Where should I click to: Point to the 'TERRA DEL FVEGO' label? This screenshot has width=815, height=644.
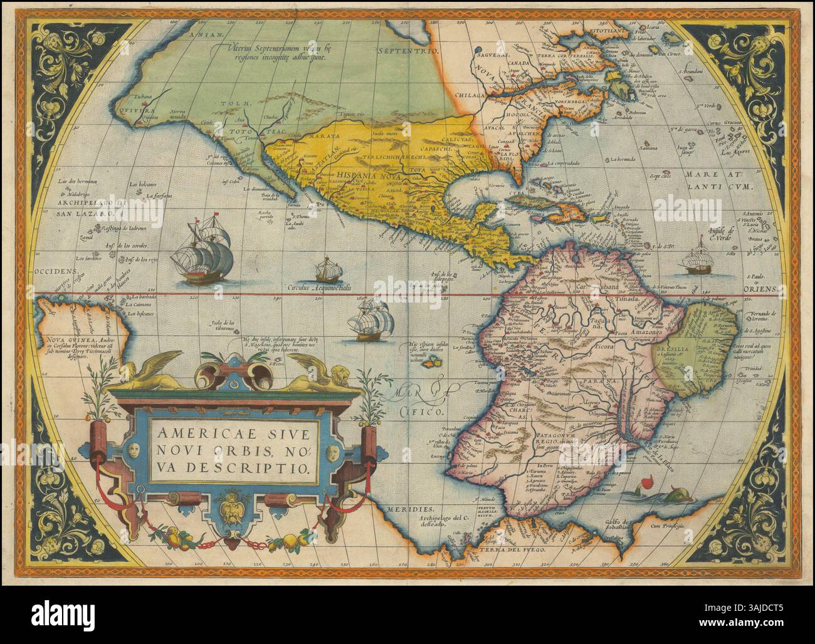pyautogui.click(x=513, y=549)
